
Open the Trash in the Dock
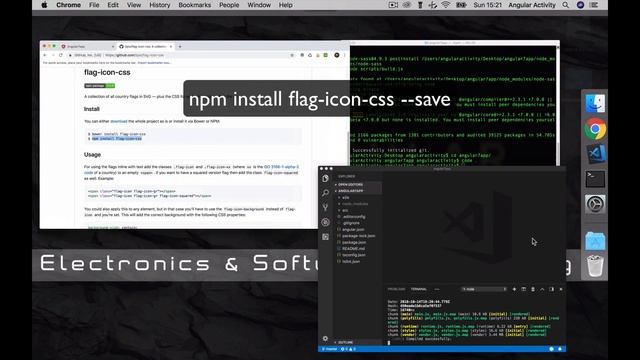(595, 266)
